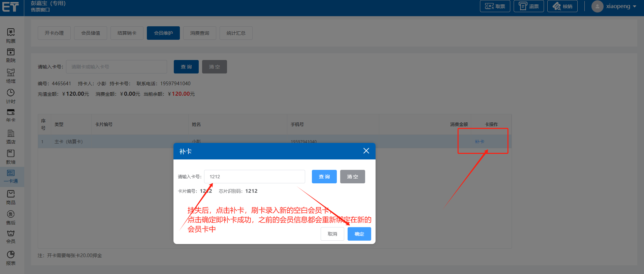This screenshot has width=644, height=274.
Task: Select the 酒店 hotel sidebar icon
Action: 11,134
